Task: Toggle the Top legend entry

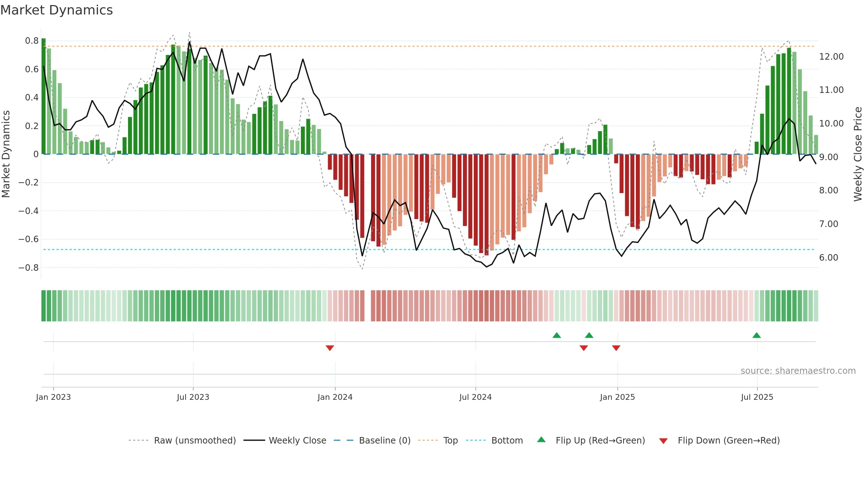Action: pos(438,440)
